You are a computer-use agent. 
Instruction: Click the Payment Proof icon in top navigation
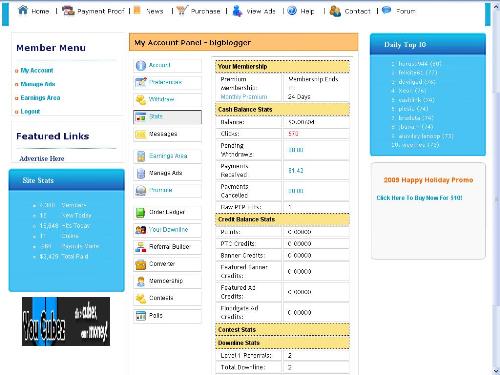coord(68,11)
